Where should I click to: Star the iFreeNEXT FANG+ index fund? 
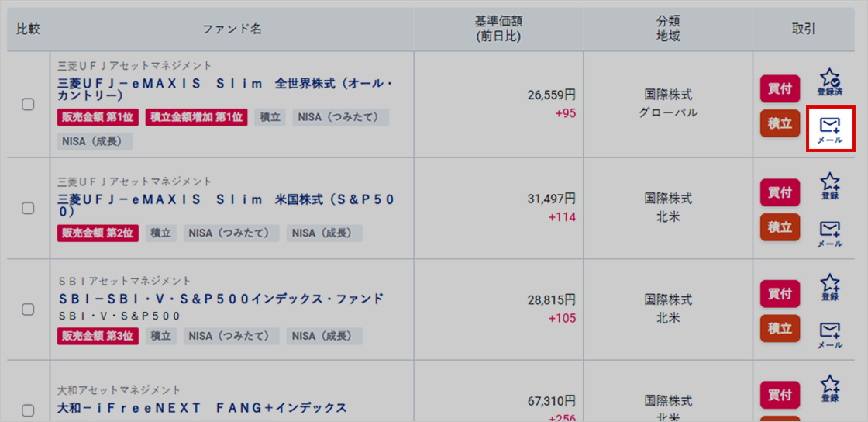point(829,388)
